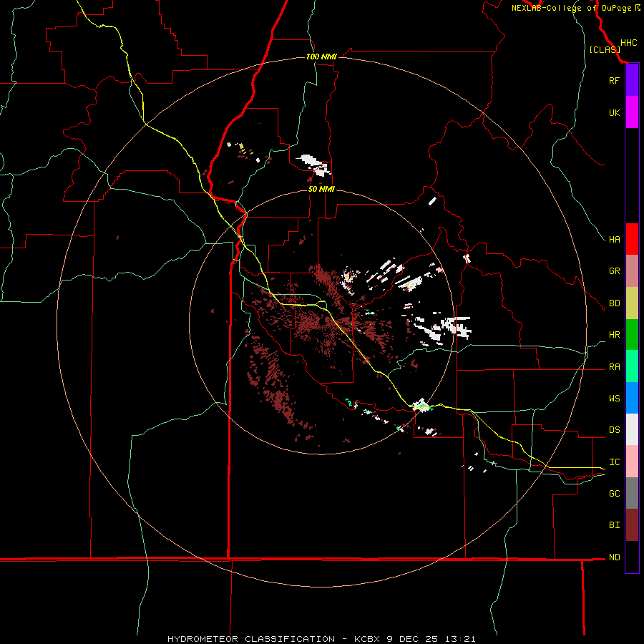Image resolution: width=644 pixels, height=644 pixels.
Task: Click the RF purple legend swatch
Action: click(632, 80)
